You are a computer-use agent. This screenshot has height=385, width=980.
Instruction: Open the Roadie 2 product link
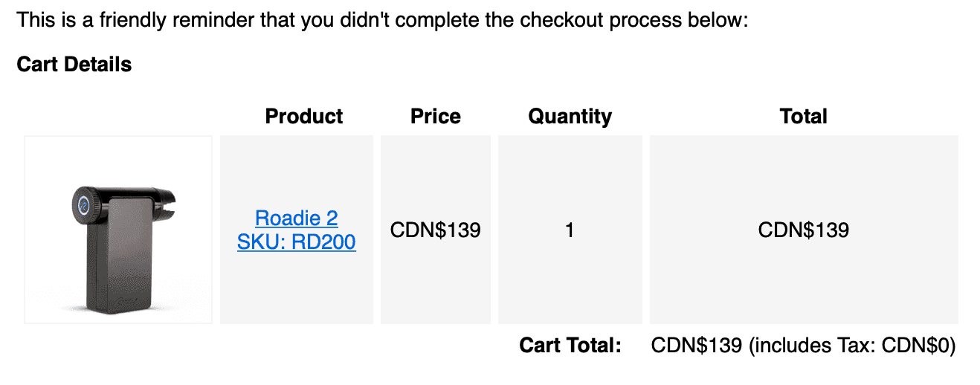296,218
